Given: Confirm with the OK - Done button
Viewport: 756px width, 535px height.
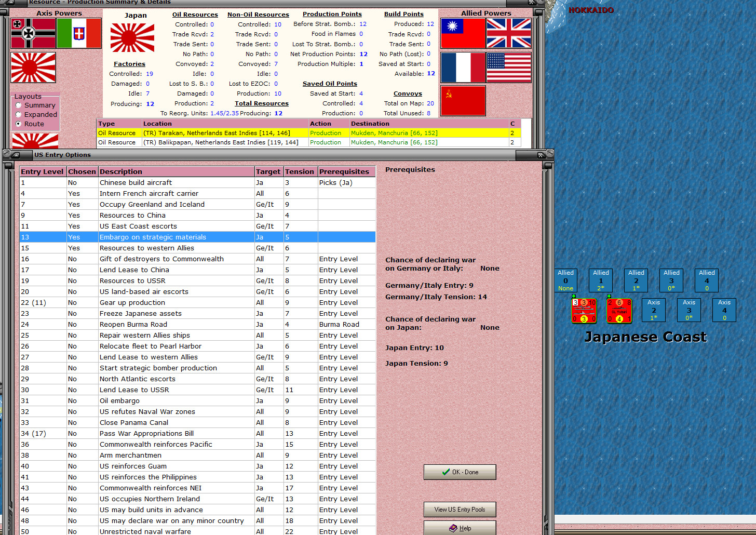Looking at the screenshot, I should (460, 472).
